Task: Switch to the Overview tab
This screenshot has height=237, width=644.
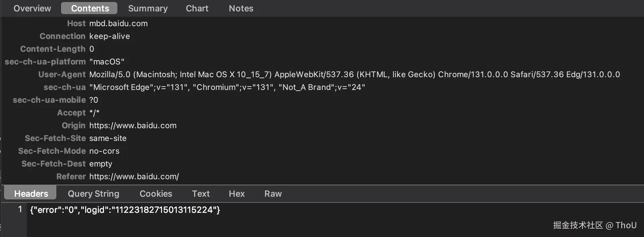Action: tap(32, 8)
